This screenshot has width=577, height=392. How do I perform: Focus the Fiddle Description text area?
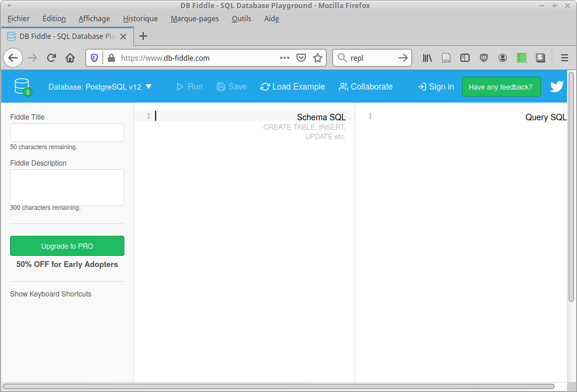tap(67, 187)
